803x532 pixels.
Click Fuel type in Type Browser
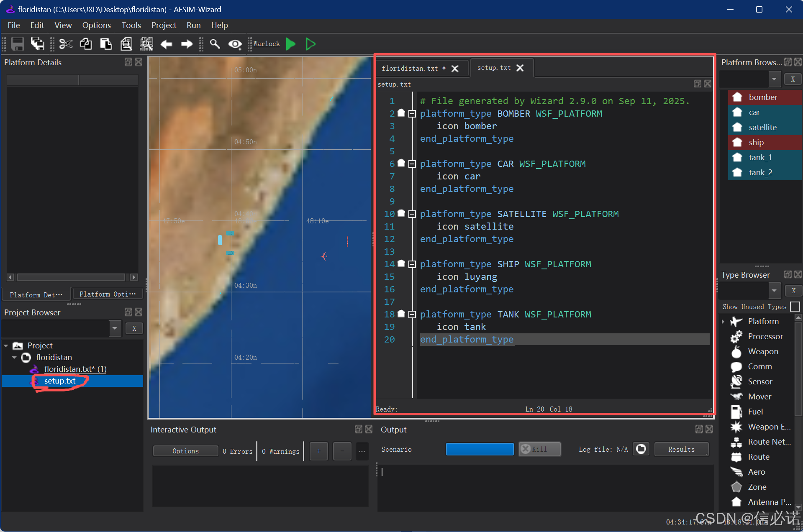[x=755, y=412]
